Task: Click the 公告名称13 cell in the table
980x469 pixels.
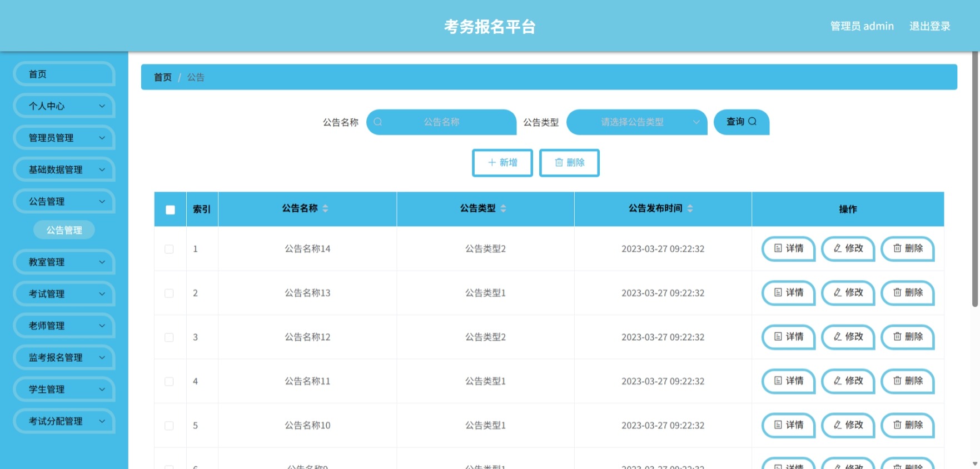Action: pyautogui.click(x=307, y=293)
